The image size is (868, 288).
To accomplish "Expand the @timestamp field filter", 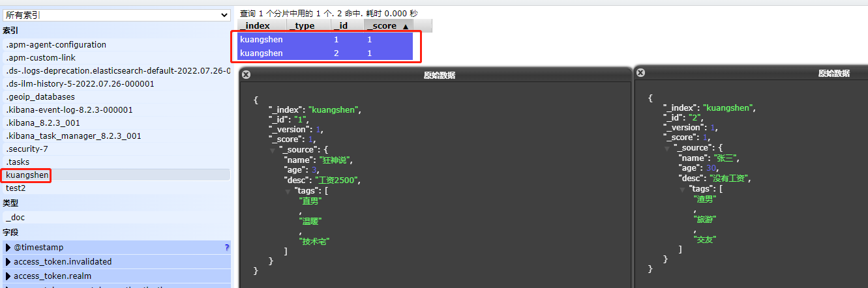I will (8, 248).
